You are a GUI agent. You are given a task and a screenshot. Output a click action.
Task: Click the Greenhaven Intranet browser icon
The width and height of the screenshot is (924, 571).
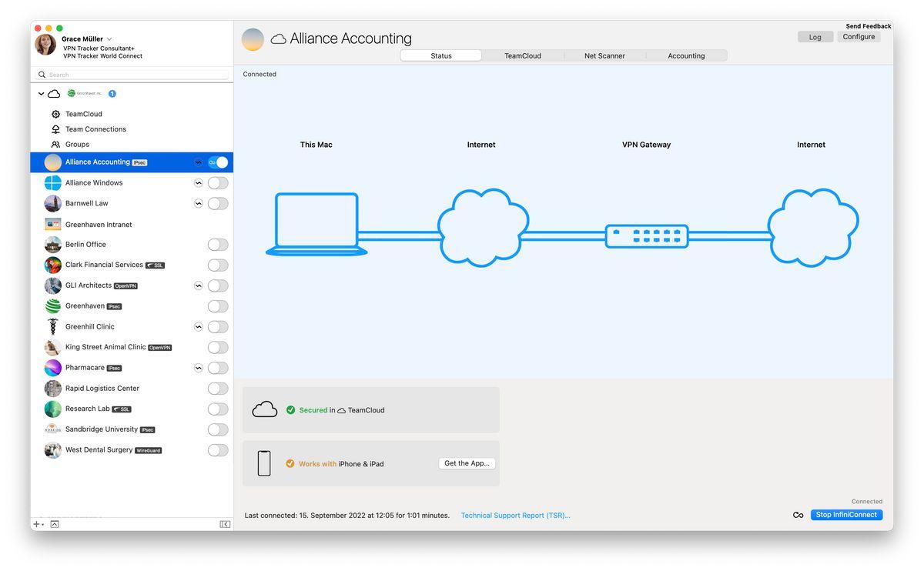coord(53,225)
